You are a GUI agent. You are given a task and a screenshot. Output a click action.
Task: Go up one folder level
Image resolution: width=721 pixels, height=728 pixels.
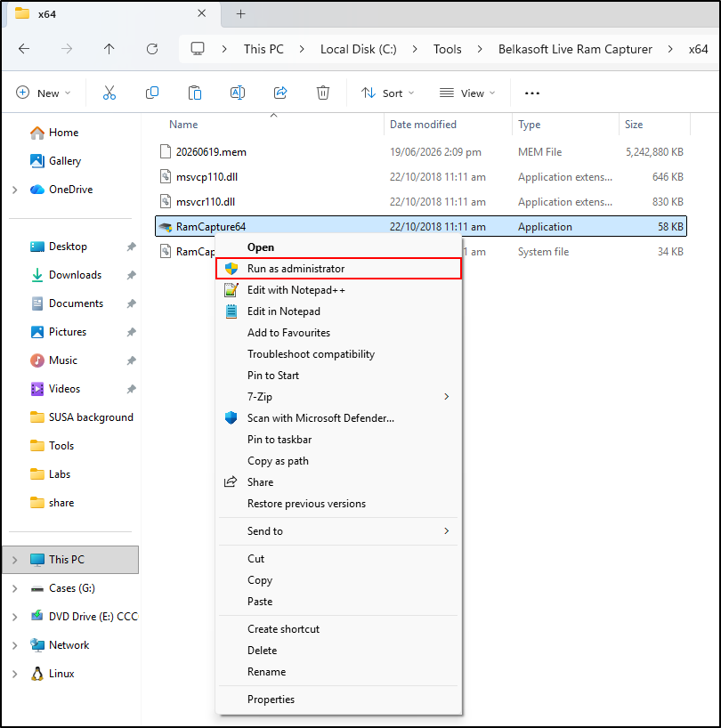click(x=109, y=49)
